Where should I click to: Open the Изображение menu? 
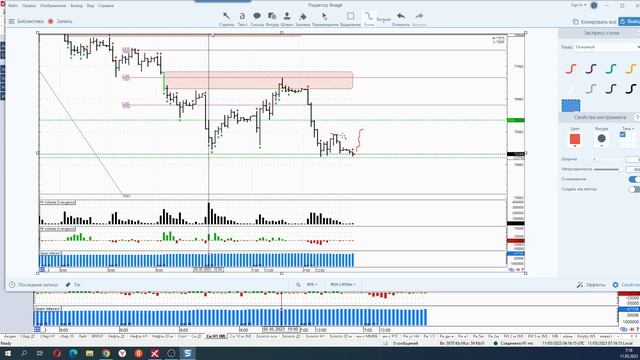[53, 6]
